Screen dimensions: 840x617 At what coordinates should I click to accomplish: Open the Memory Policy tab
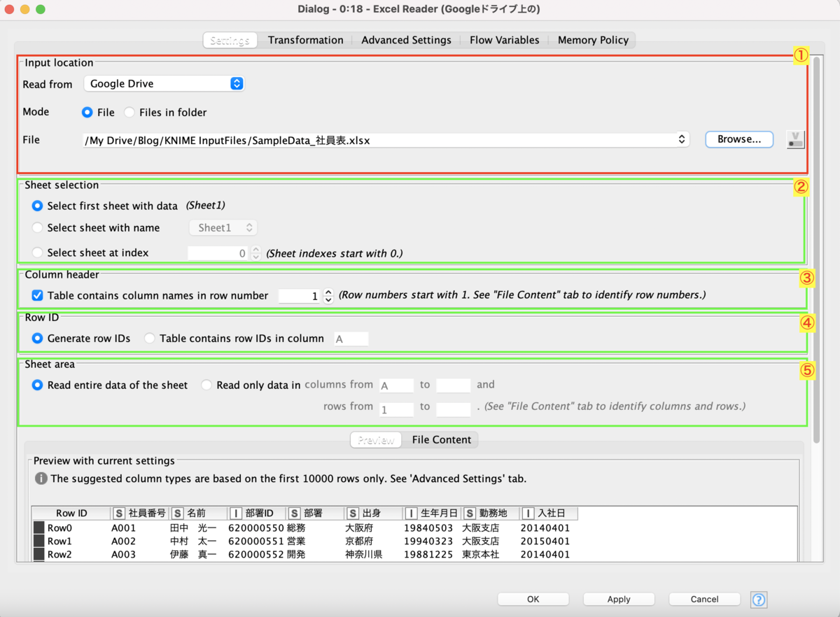593,40
